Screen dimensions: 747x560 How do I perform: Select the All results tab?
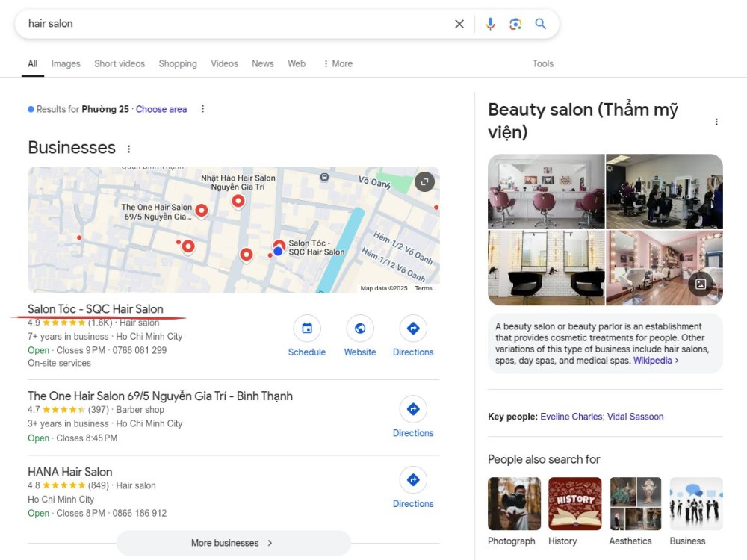click(x=32, y=63)
